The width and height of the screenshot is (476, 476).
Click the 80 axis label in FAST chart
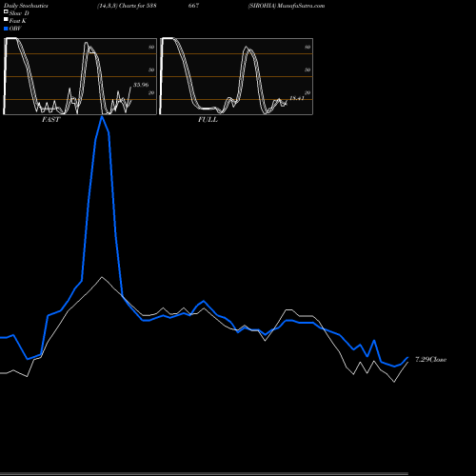point(151,47)
